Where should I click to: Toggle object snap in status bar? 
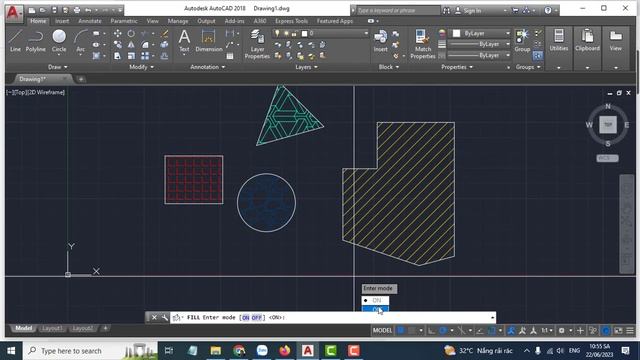tap(492, 330)
